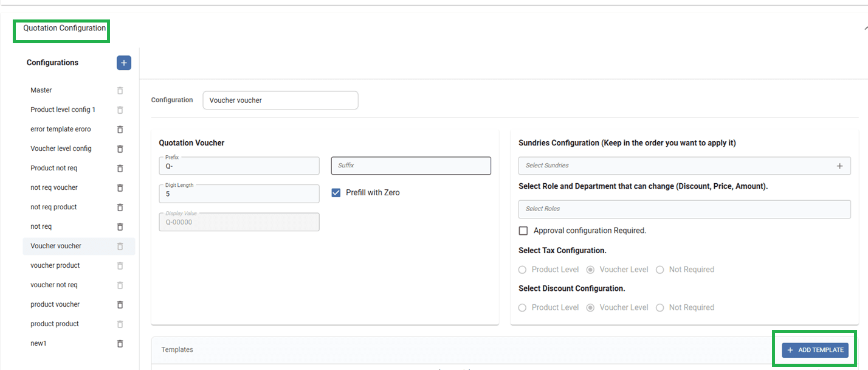
Task: Select Product Level for Discount Configuration
Action: point(522,308)
